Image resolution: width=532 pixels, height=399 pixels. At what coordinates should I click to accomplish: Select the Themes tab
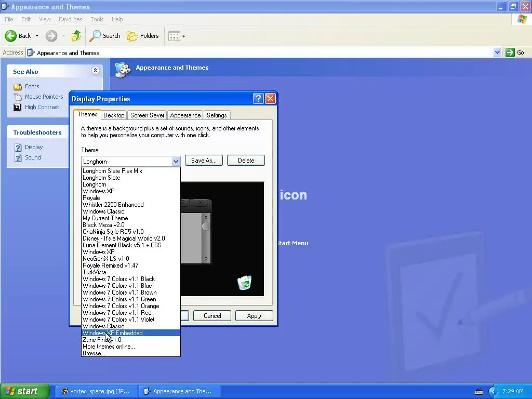tap(87, 114)
